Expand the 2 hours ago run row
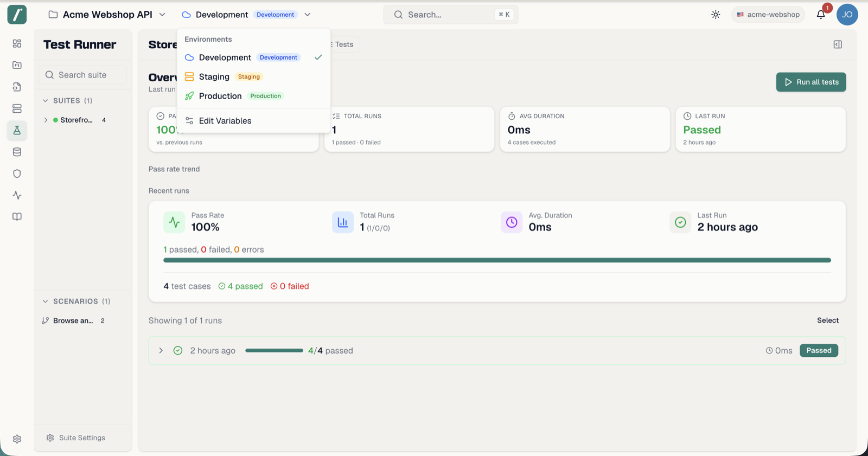Screen dimensions: 868x456 click(x=161, y=351)
